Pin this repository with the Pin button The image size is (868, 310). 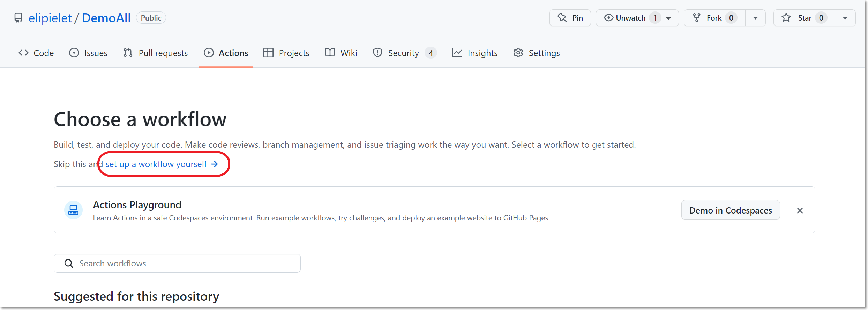point(570,18)
